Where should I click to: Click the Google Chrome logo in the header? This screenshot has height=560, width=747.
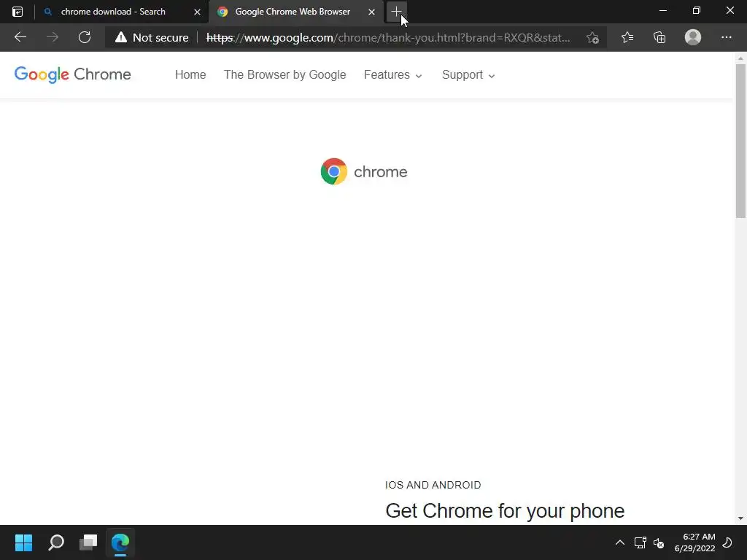[x=72, y=74]
